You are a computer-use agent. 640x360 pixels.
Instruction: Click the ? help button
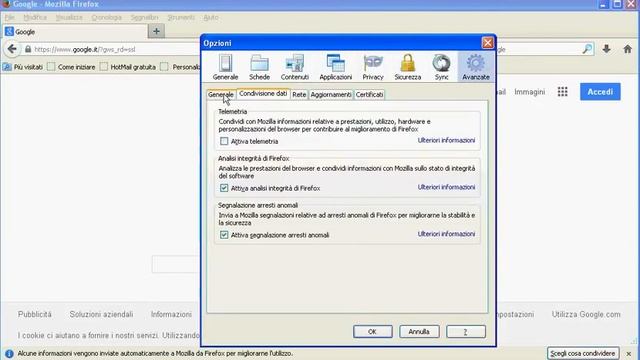tap(466, 331)
